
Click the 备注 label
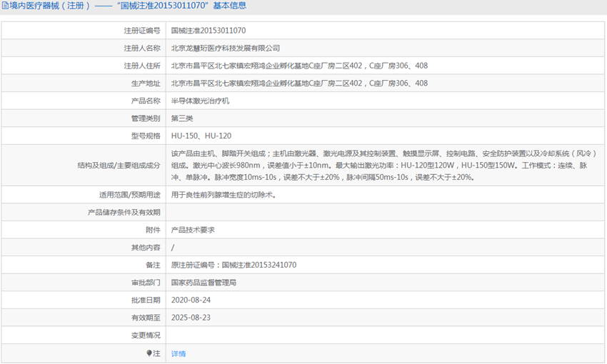tap(153, 265)
